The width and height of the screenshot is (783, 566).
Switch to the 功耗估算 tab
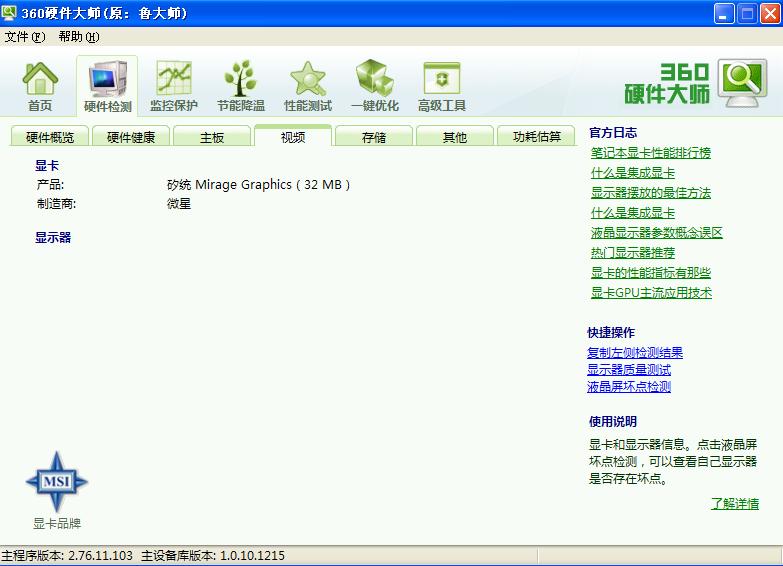[537, 137]
